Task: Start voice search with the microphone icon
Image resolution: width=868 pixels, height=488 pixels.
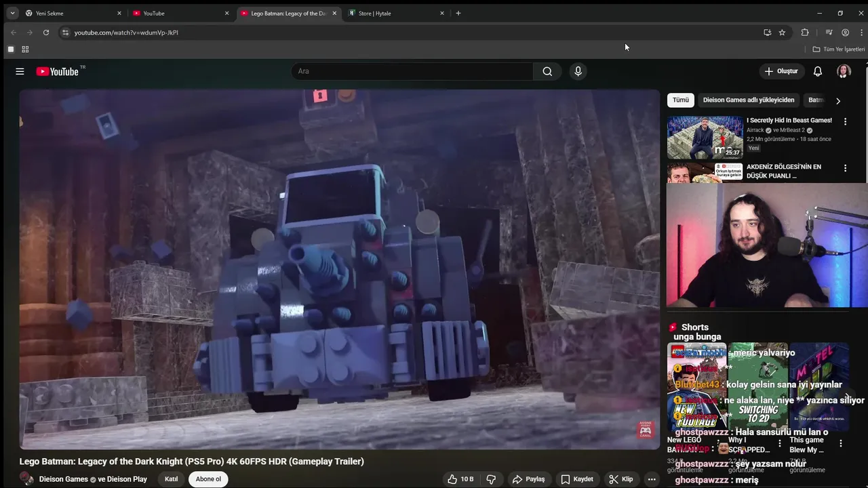Action: 578,71
